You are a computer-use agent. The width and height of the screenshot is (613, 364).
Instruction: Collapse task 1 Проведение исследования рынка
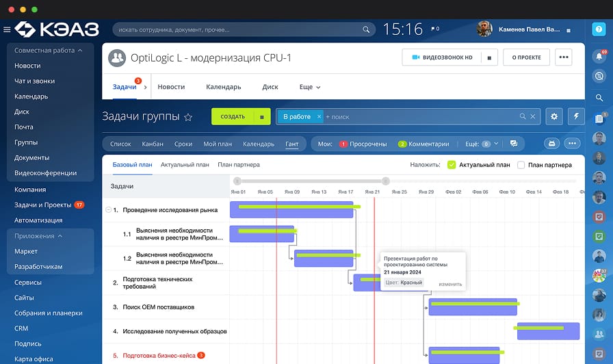coord(108,210)
